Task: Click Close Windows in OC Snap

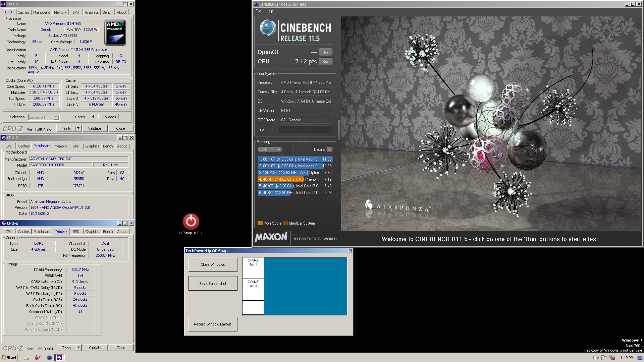Action: coord(213,264)
